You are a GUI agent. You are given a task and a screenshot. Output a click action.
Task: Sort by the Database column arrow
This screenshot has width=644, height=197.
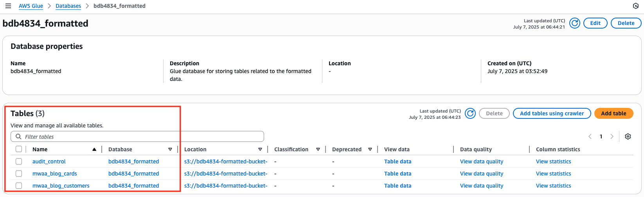click(x=170, y=149)
